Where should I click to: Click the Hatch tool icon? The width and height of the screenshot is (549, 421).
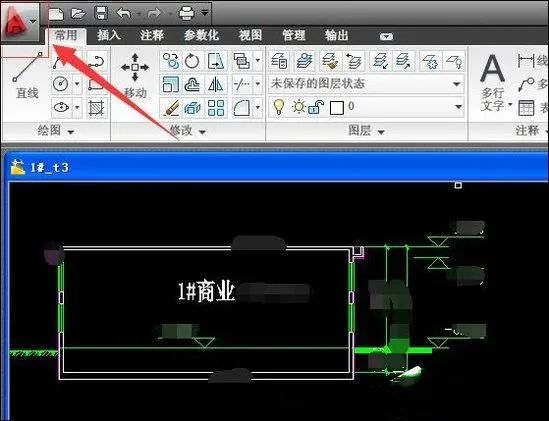tap(96, 108)
